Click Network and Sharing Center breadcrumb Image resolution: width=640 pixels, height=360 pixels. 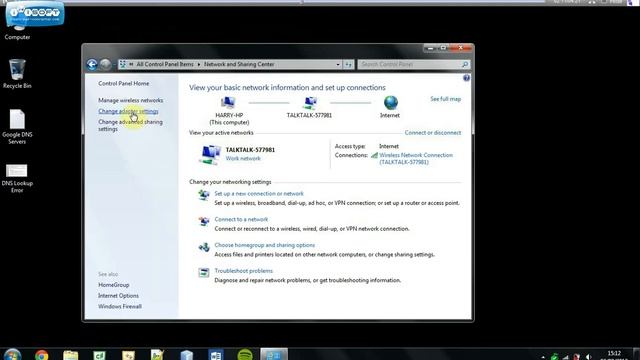point(239,64)
